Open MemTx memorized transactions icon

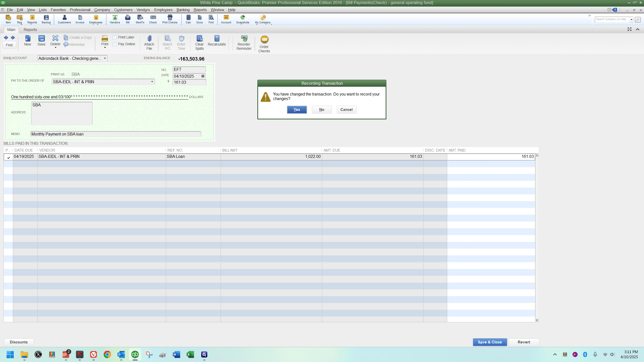tap(140, 19)
